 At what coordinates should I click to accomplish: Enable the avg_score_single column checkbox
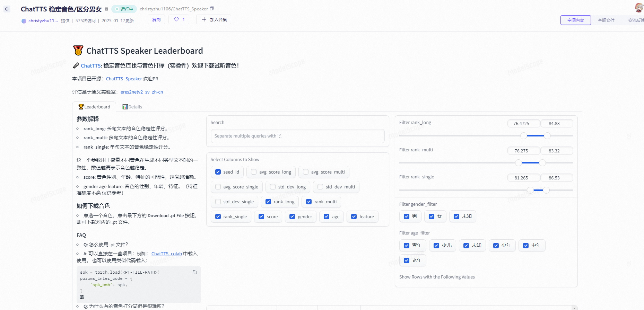[x=218, y=187]
